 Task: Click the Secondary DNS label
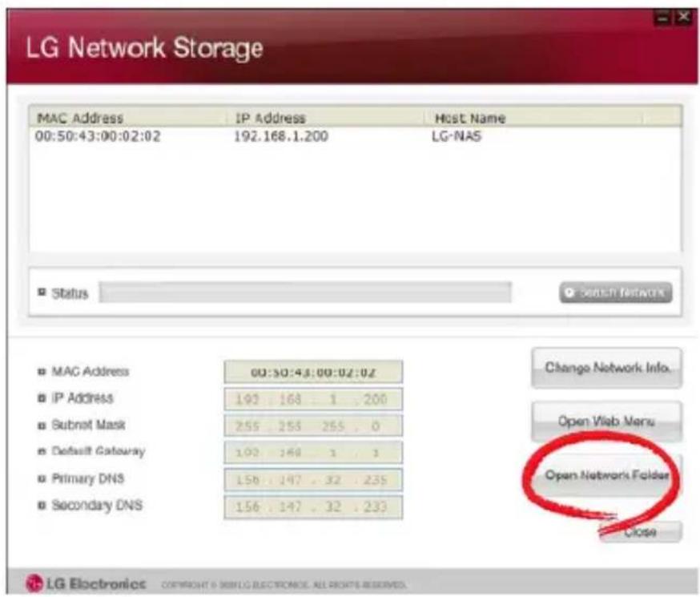click(97, 505)
